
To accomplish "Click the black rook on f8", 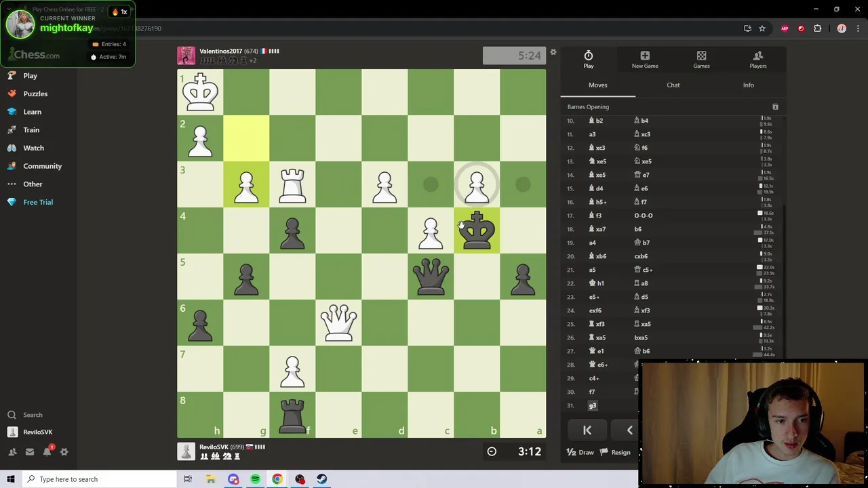I will [x=292, y=415].
